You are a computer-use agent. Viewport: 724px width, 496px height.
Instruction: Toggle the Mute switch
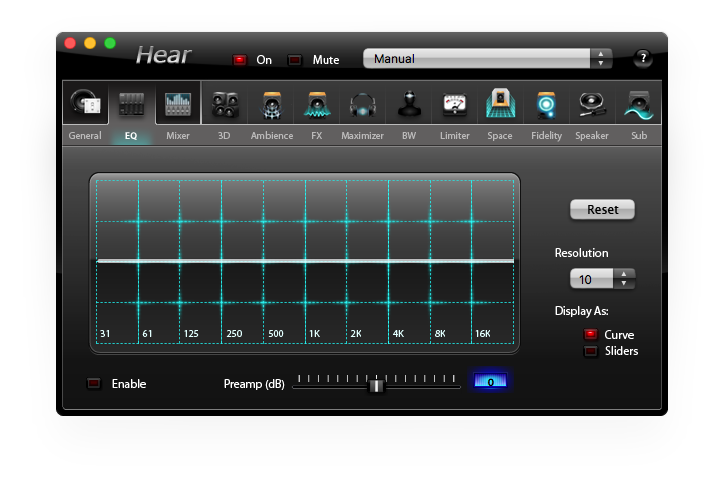pyautogui.click(x=295, y=60)
